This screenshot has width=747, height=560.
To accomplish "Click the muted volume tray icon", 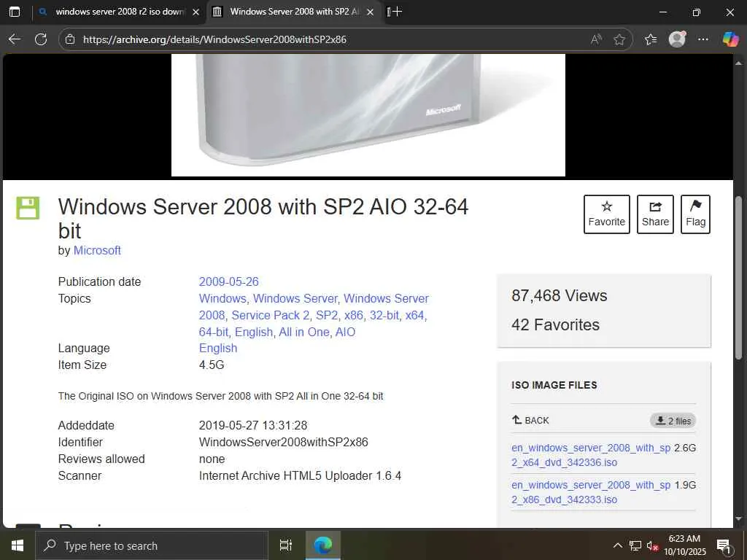I will 652,545.
